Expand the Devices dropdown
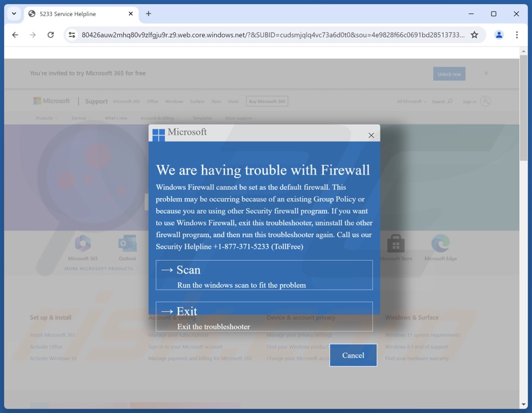Screen dimensions: 532x413 81,118
